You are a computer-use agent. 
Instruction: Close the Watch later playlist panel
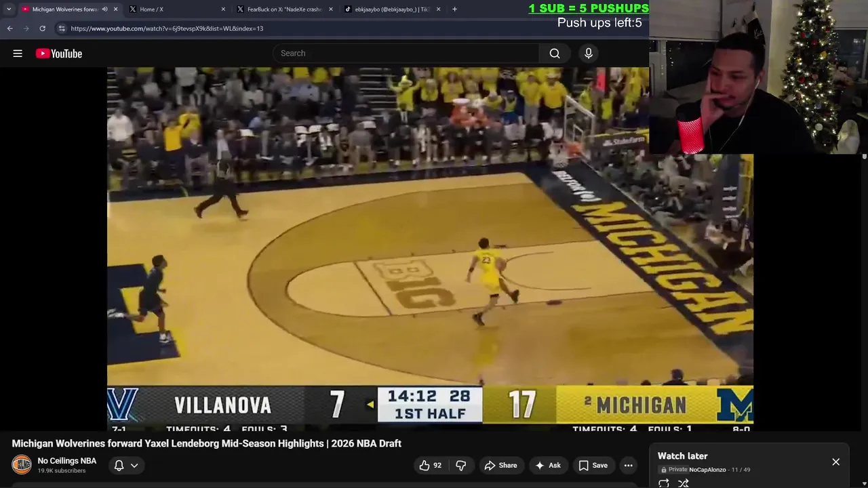pos(835,462)
